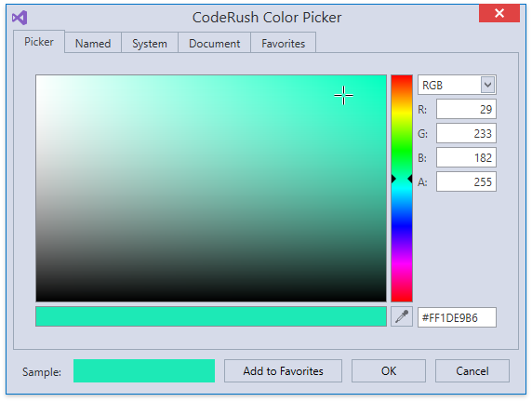The height and width of the screenshot is (402, 532).
Task: Click the right black hue slider arrow
Action: point(410,179)
